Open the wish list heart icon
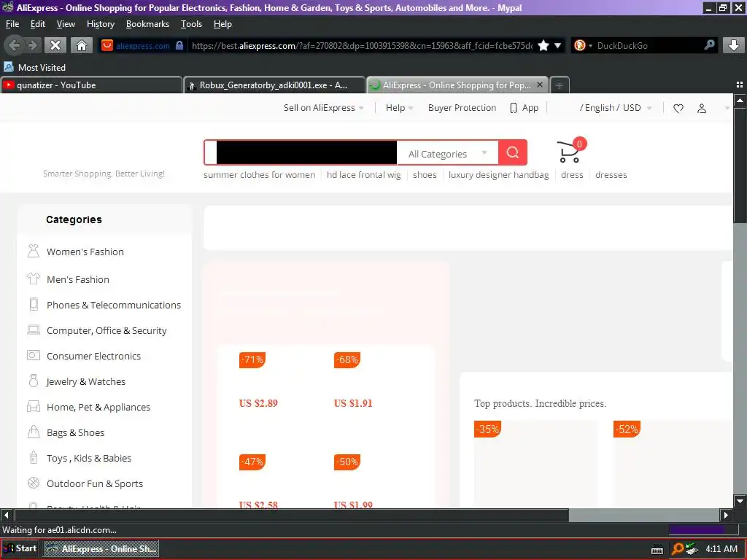The height and width of the screenshot is (560, 747). point(678,108)
